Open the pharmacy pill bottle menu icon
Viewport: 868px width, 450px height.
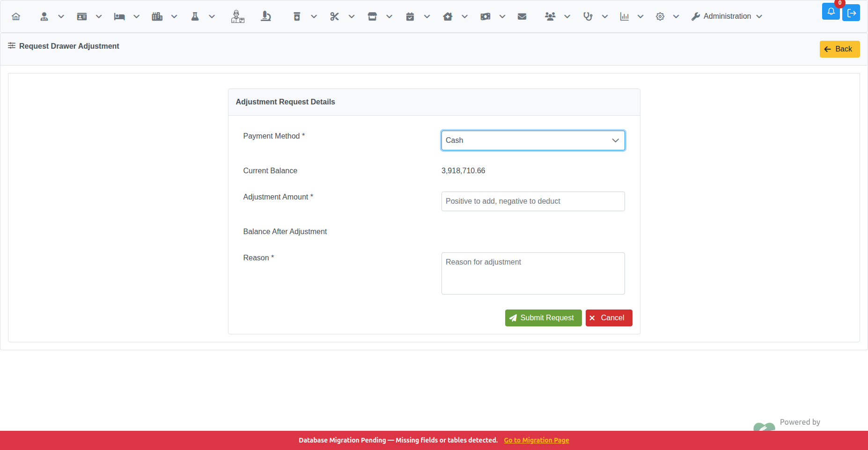click(x=297, y=16)
